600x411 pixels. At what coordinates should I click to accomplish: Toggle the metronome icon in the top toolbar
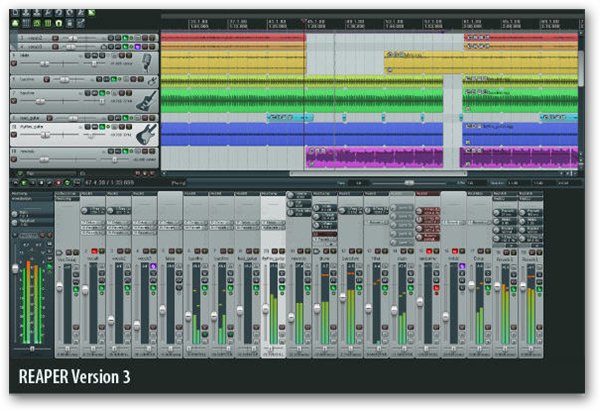click(x=81, y=13)
